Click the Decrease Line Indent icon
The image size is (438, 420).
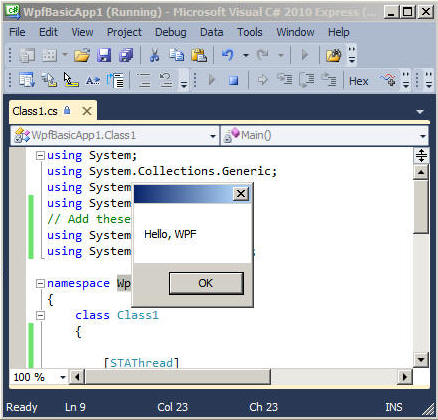pos(115,80)
